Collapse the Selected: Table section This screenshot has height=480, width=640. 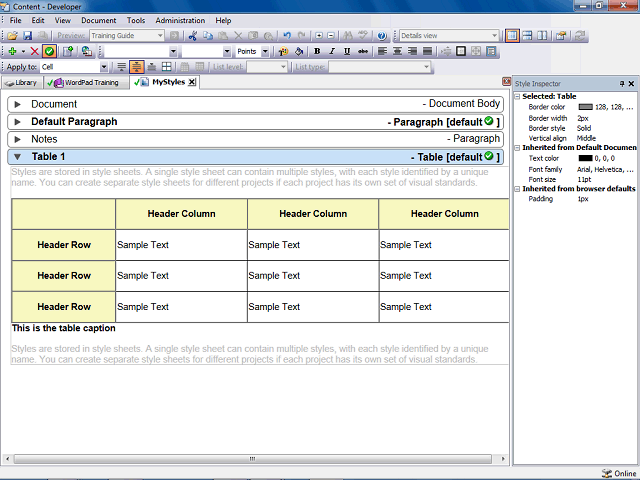[517, 97]
